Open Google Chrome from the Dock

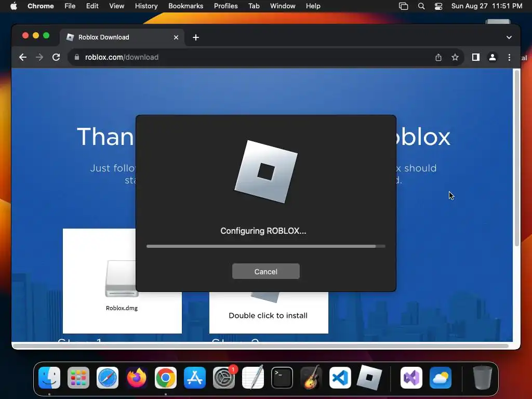point(166,378)
